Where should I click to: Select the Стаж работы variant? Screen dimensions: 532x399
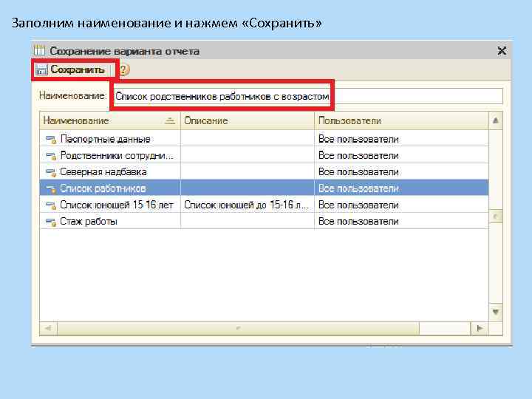89,222
